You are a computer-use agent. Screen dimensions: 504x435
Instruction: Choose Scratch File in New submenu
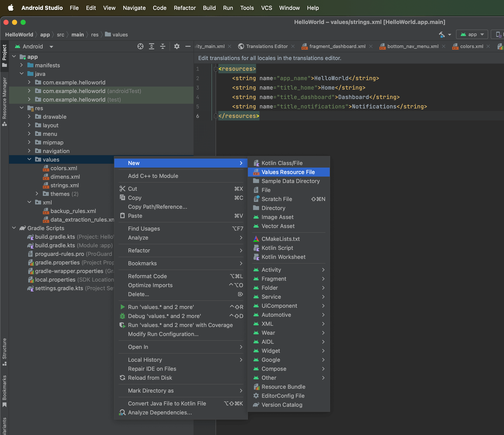pyautogui.click(x=289, y=199)
